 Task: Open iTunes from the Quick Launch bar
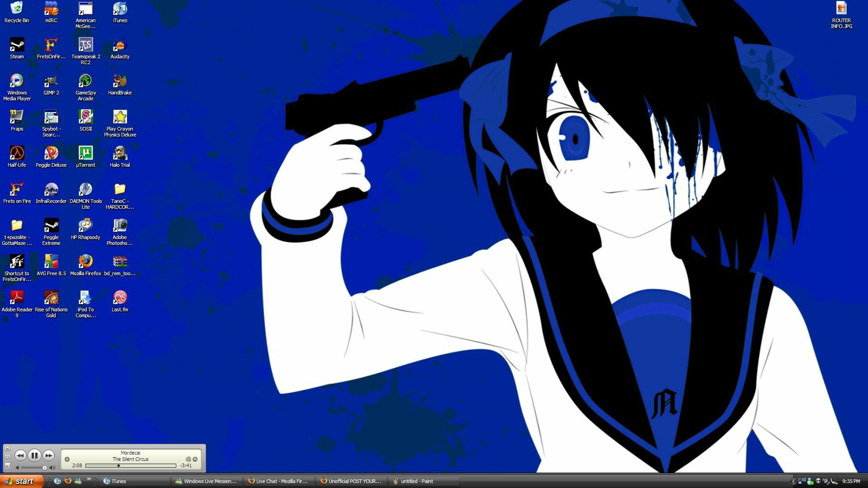[x=57, y=481]
